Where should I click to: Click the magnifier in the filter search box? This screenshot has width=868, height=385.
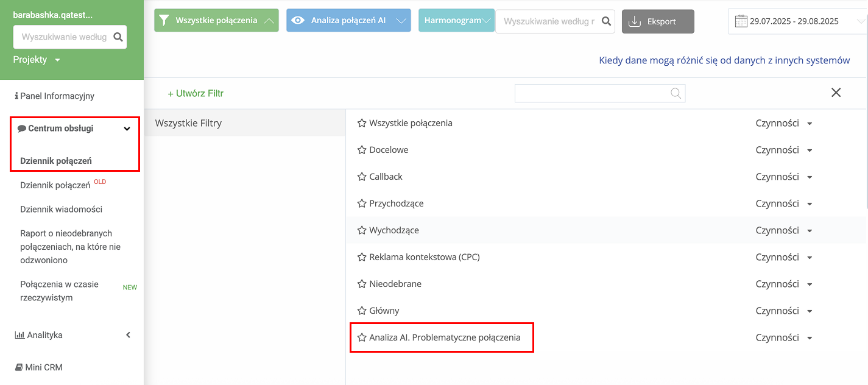[676, 93]
